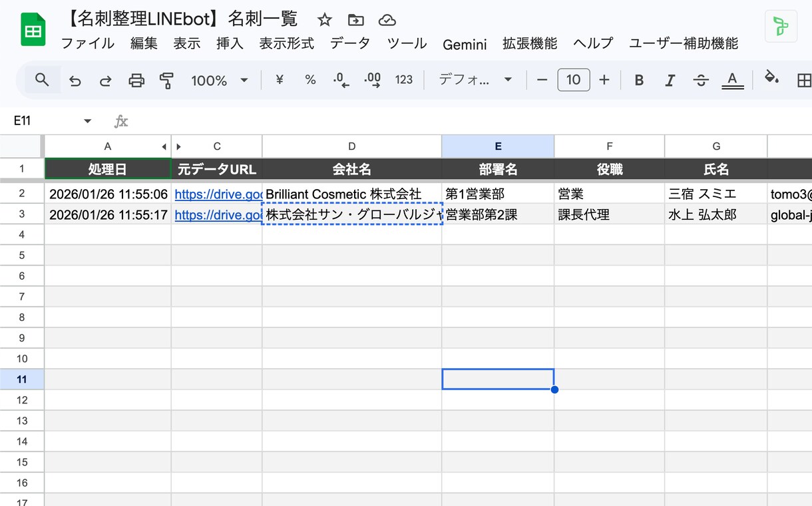This screenshot has height=506, width=812.
Task: Expand hidden column with right arrow
Action: pos(178,146)
